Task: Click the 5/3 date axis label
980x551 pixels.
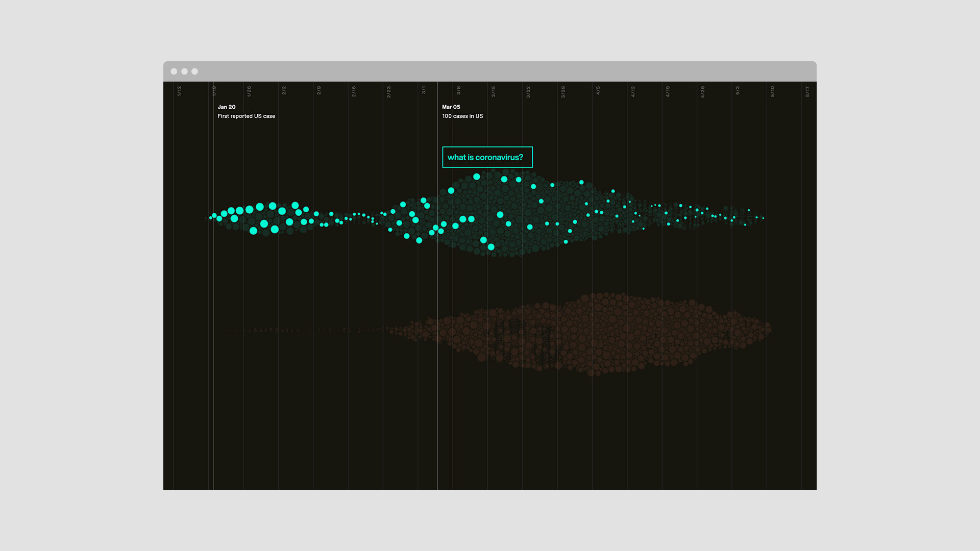Action: pyautogui.click(x=738, y=91)
